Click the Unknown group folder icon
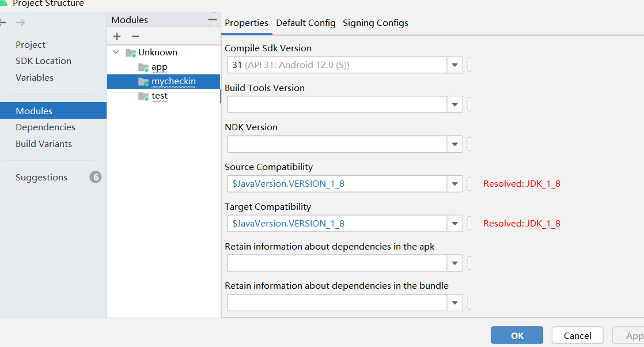The width and height of the screenshot is (644, 347). coord(131,52)
